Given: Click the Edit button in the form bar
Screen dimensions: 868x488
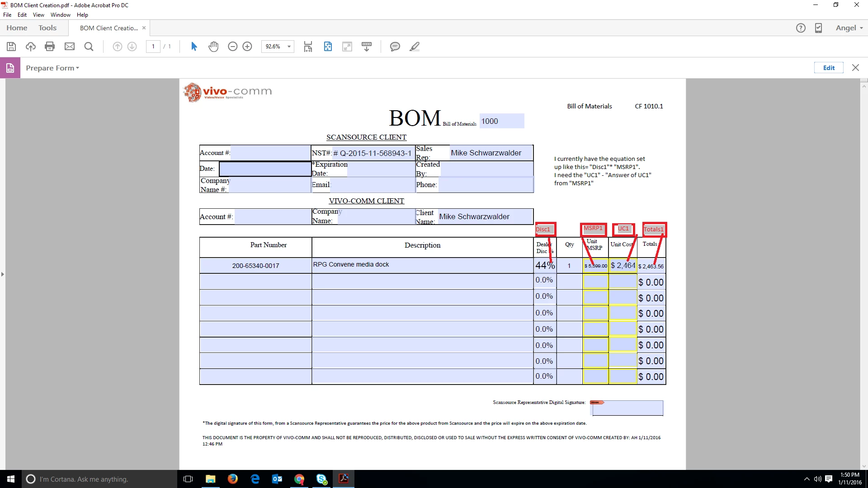Looking at the screenshot, I should click(829, 68).
